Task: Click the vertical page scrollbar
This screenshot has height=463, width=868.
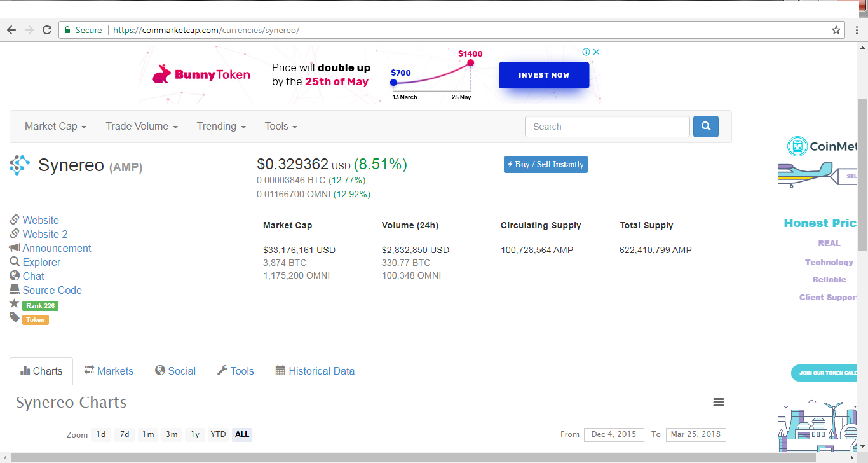Action: tap(863, 175)
